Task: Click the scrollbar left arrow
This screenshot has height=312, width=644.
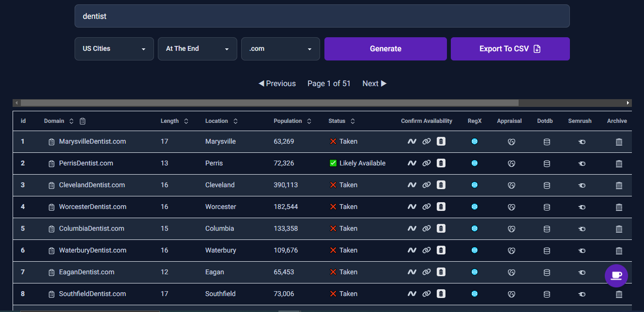Action: pos(16,103)
